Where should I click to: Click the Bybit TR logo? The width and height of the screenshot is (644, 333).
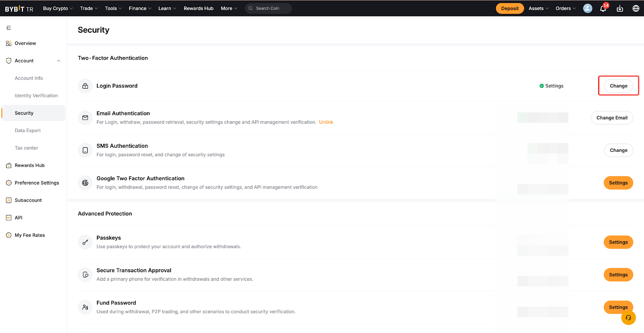pos(19,8)
